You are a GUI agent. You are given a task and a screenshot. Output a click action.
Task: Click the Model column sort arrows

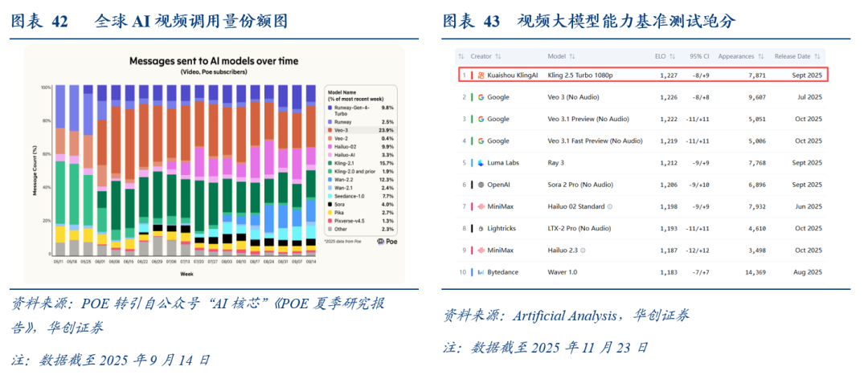click(574, 57)
